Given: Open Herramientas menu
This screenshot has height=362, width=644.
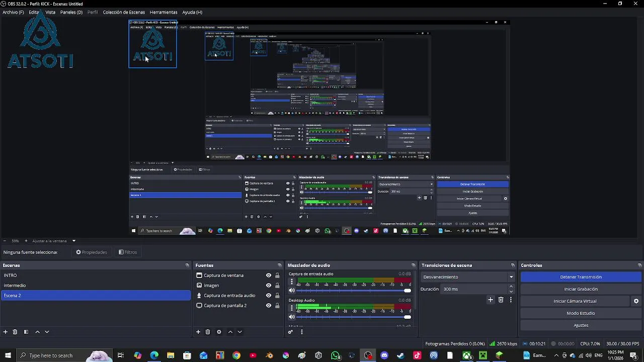Looking at the screenshot, I should pyautogui.click(x=164, y=12).
